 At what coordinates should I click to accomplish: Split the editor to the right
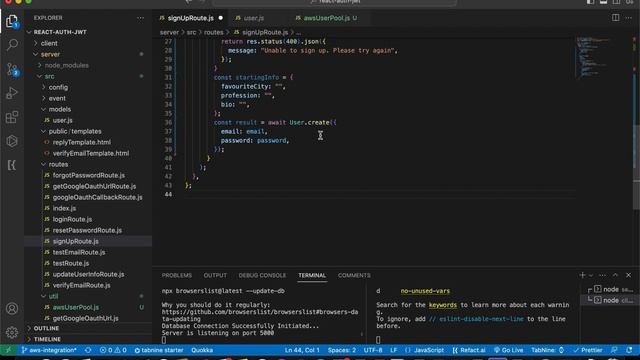(615, 18)
